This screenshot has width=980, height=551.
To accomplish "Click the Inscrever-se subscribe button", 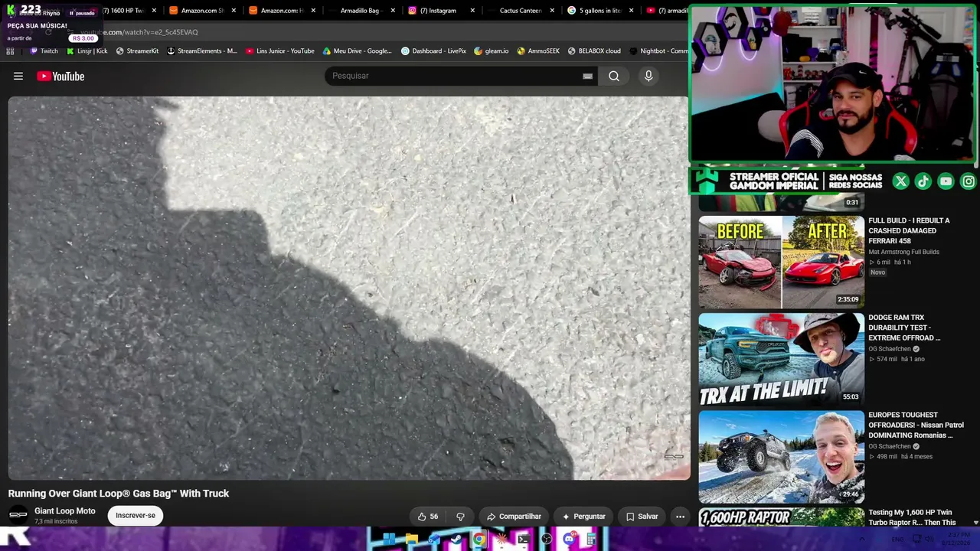I will [x=136, y=516].
